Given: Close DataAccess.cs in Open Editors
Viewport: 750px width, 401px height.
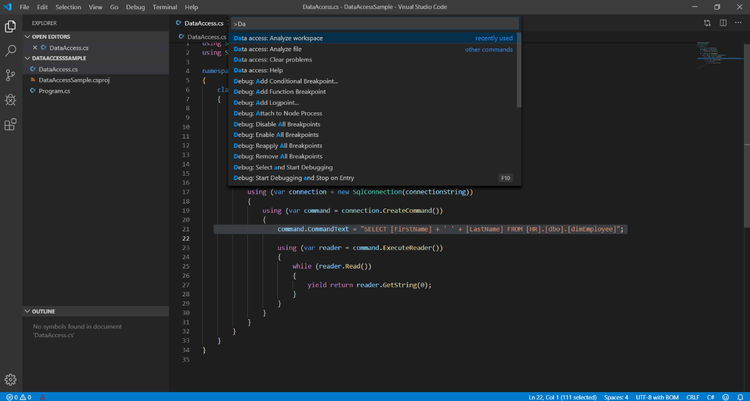Looking at the screenshot, I should coord(37,47).
